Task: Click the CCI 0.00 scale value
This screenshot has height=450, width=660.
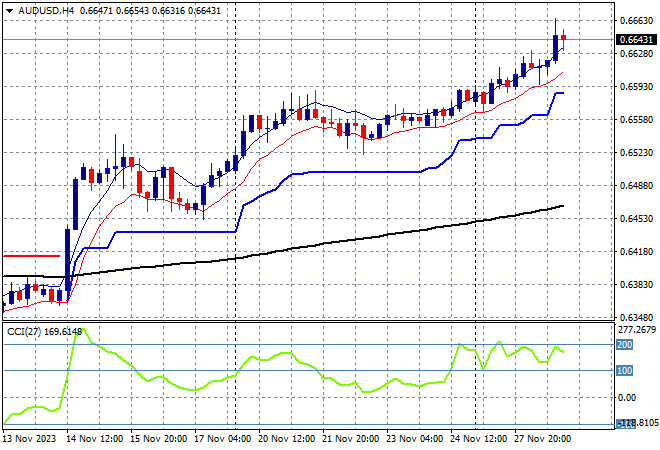Action: click(627, 398)
